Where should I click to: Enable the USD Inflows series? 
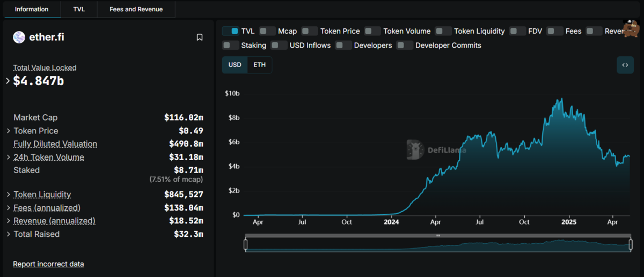(279, 45)
